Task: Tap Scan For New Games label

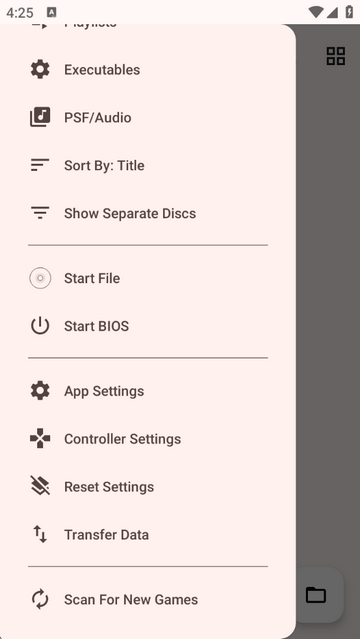Action: click(x=131, y=599)
